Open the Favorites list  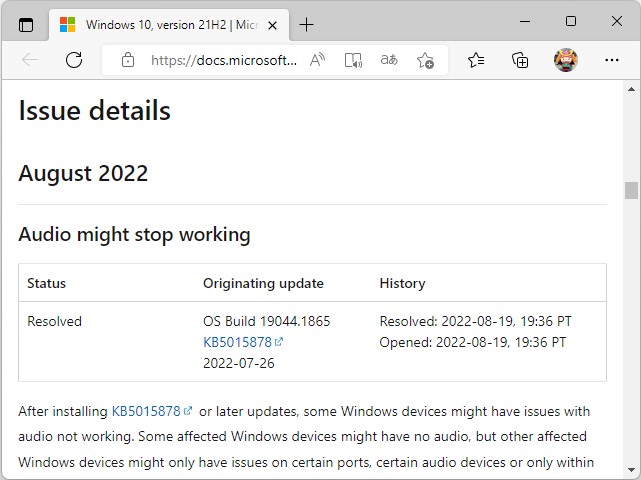pos(476,60)
